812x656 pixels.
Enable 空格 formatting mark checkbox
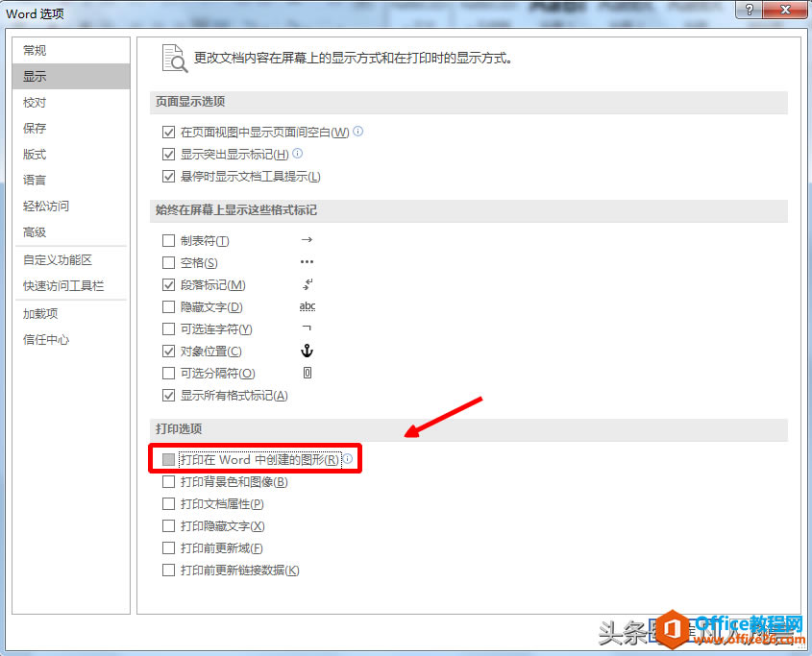tap(168, 262)
